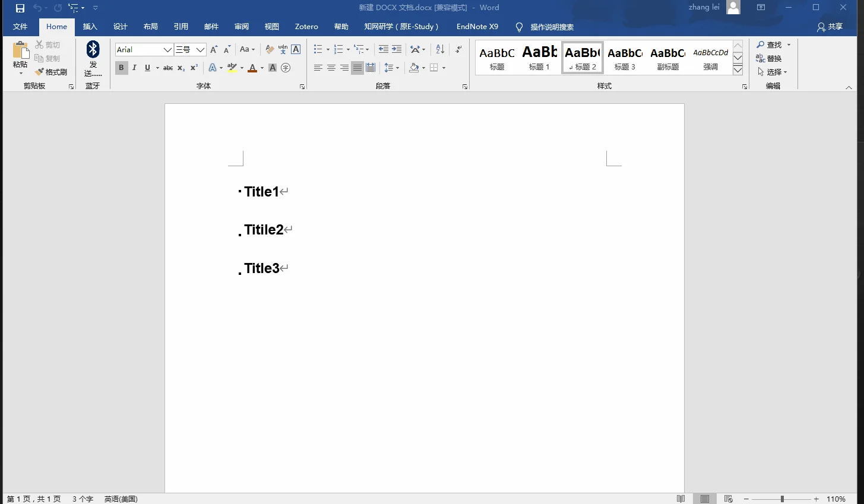Sort the selected text

440,49
